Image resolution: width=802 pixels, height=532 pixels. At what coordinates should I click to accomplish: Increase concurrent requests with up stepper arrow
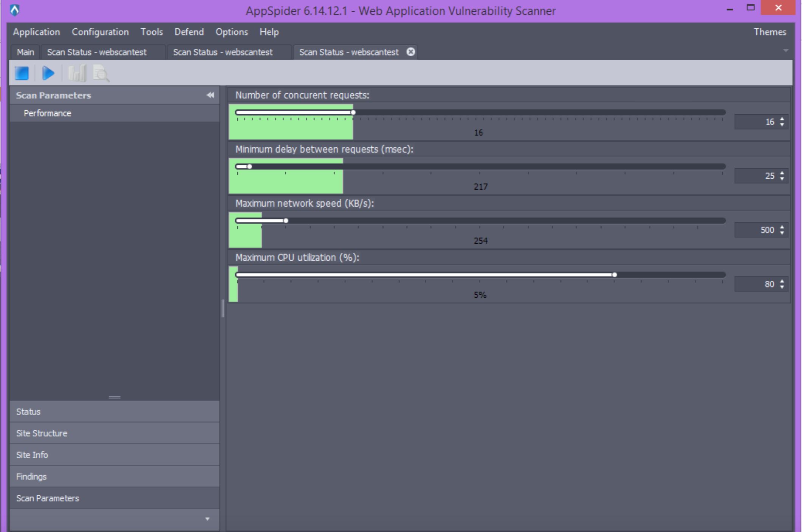click(x=782, y=119)
